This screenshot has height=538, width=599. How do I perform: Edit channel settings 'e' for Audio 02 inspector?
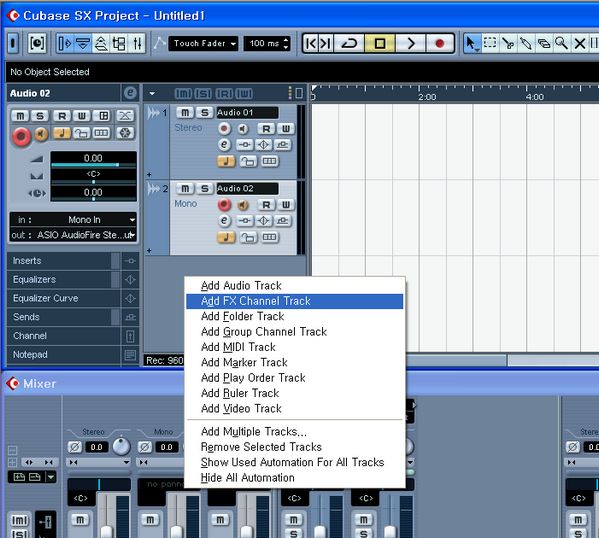click(130, 93)
